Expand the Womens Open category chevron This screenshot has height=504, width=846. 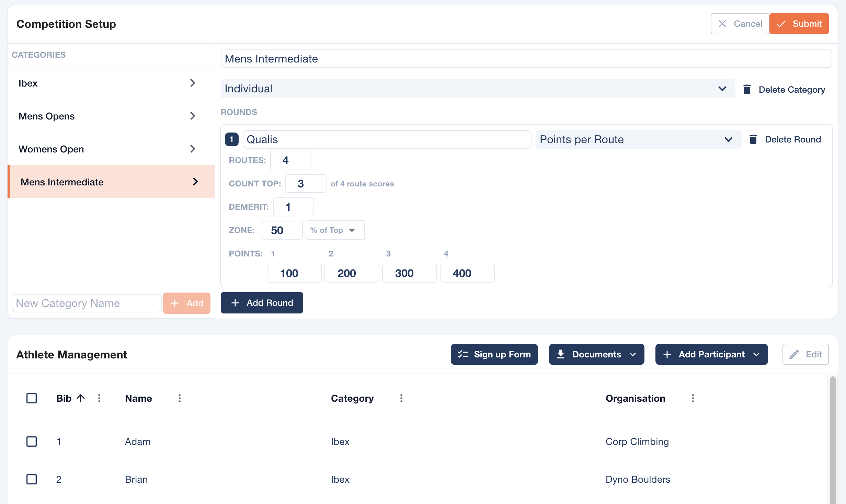pyautogui.click(x=193, y=149)
